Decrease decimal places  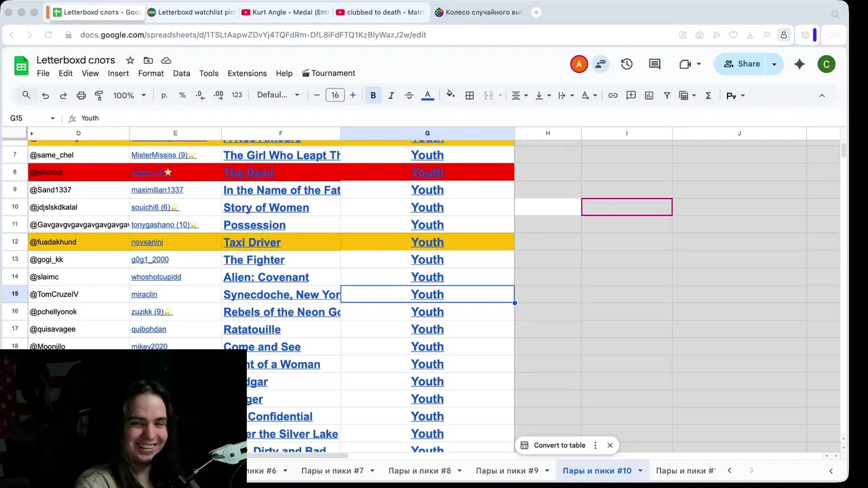200,96
